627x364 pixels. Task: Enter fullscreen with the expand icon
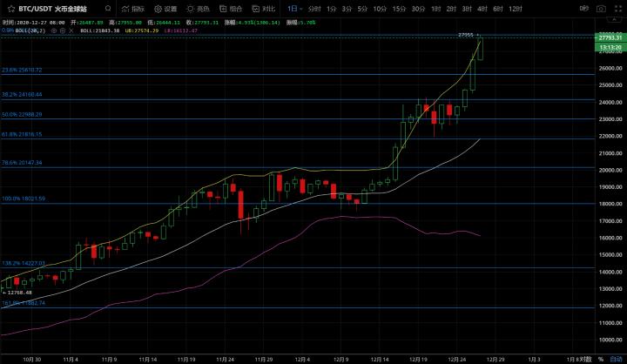pos(617,9)
